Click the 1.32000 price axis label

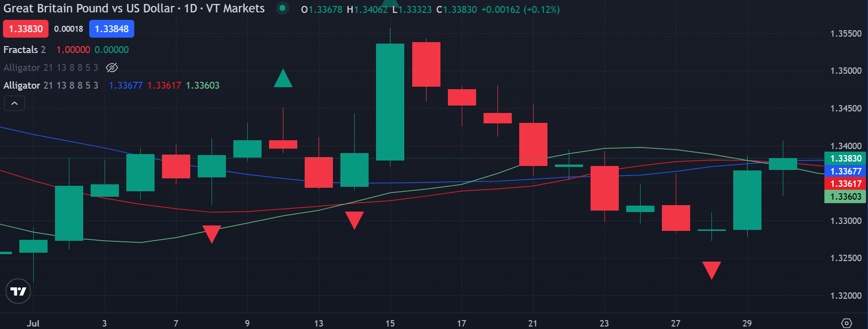click(846, 296)
